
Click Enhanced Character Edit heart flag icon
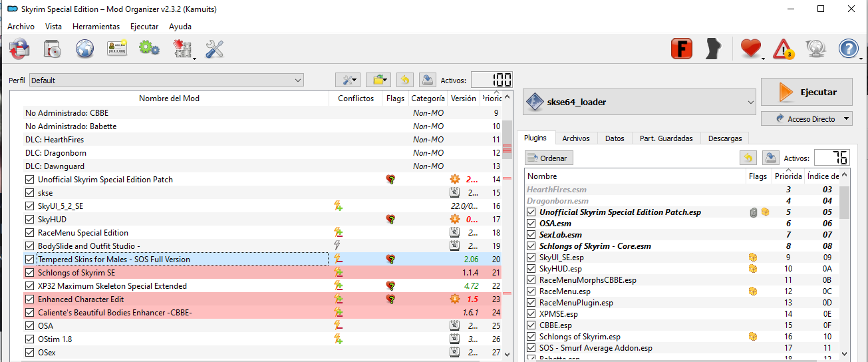tap(390, 299)
